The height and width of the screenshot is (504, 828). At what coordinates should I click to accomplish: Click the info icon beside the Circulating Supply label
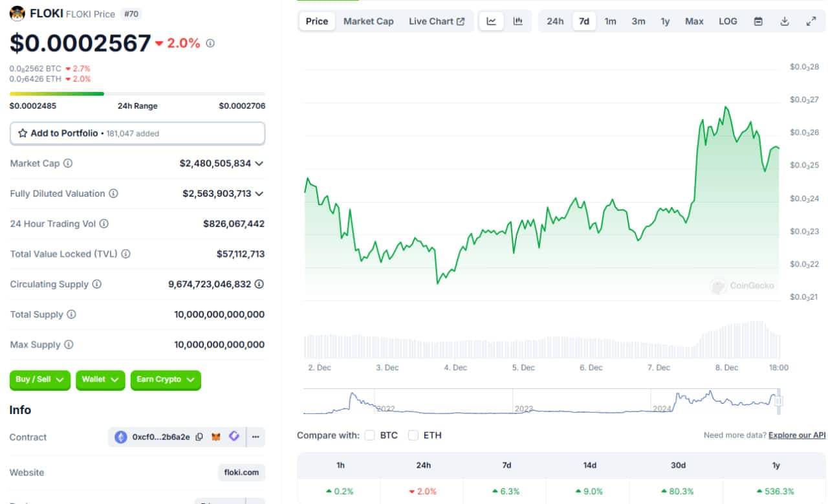tap(96, 284)
